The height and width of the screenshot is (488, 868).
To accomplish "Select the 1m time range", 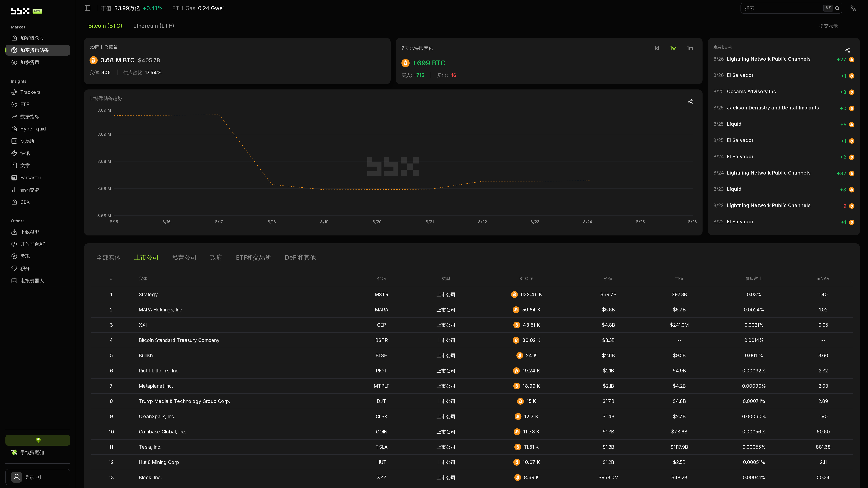I will [x=690, y=48].
